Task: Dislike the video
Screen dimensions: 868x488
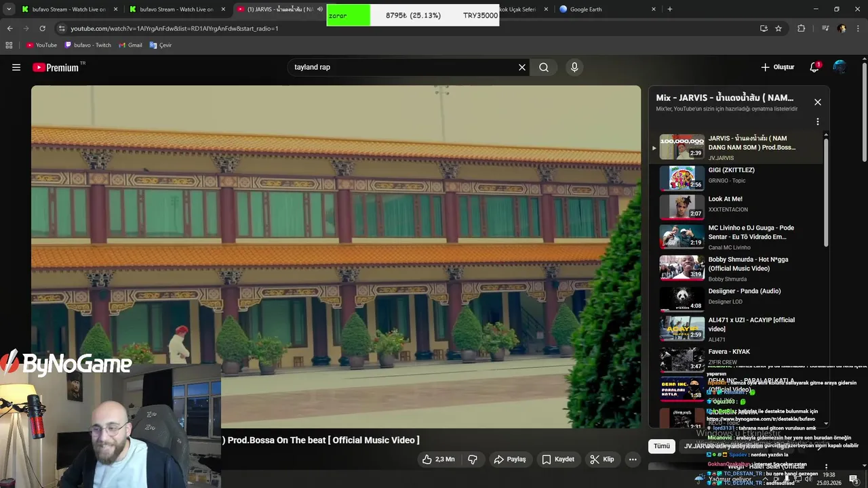Action: point(473,460)
